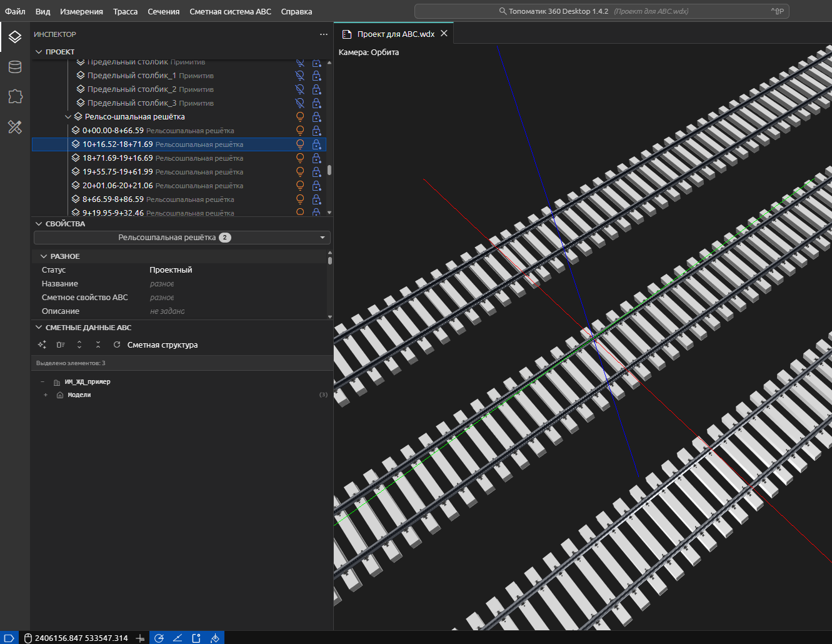832x644 pixels.
Task: Show the hidden Предельный столбик_2 layer
Action: click(x=300, y=89)
